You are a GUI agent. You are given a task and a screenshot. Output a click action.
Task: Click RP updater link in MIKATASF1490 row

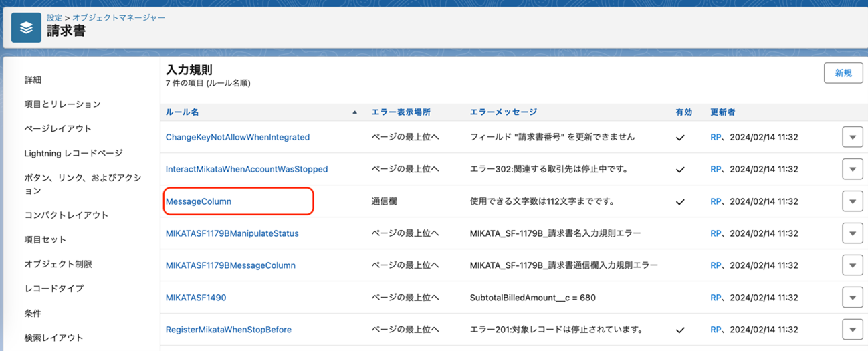716,298
